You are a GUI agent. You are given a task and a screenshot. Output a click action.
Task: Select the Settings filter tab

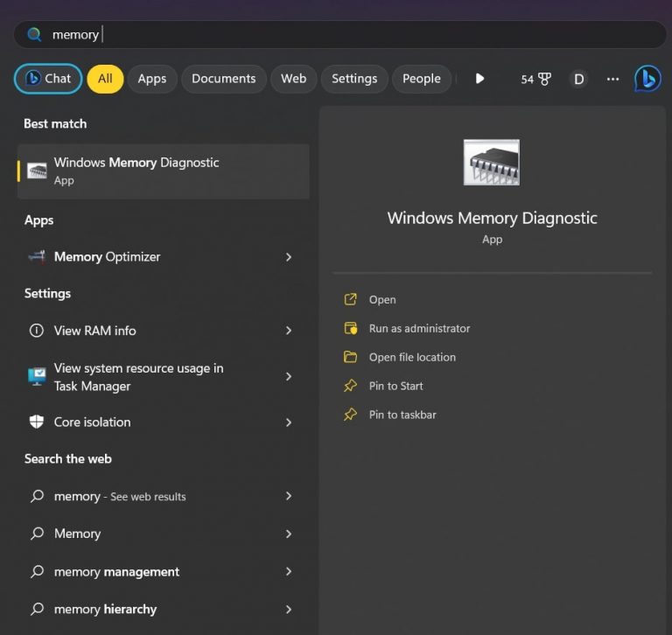point(354,79)
